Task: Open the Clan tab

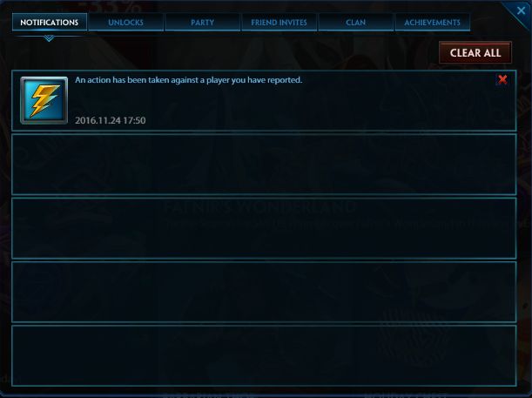Action: 355,23
